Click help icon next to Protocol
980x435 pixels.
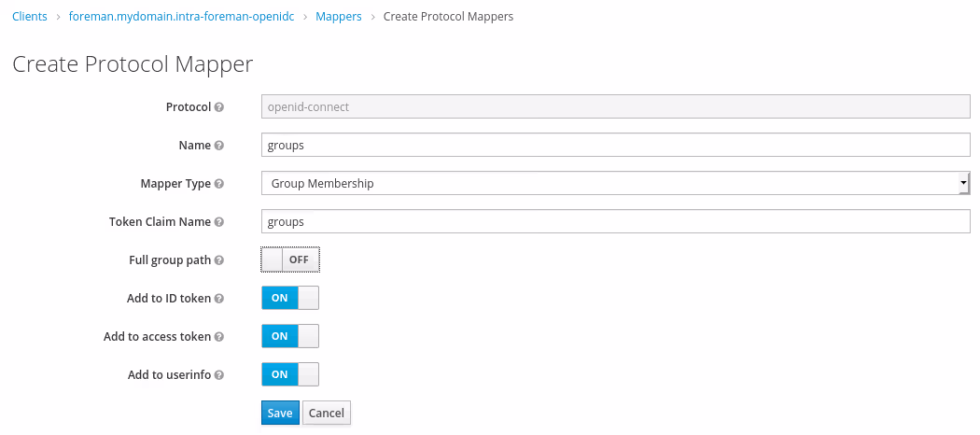click(x=219, y=107)
